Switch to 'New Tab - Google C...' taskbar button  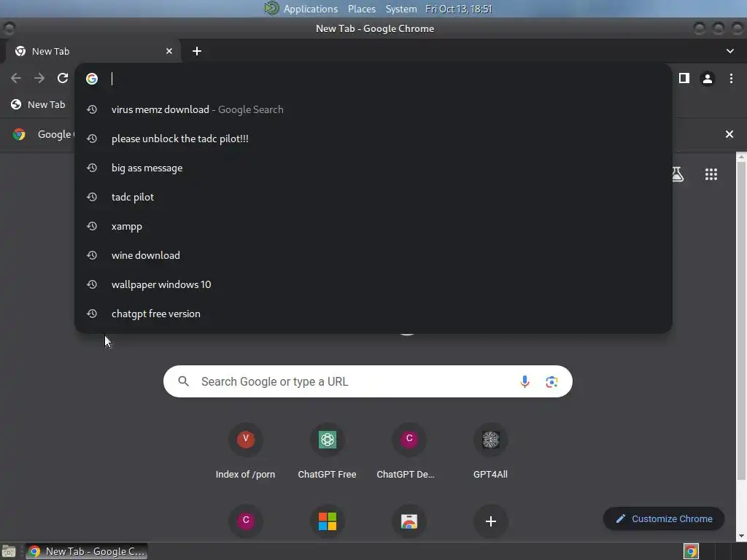click(87, 551)
